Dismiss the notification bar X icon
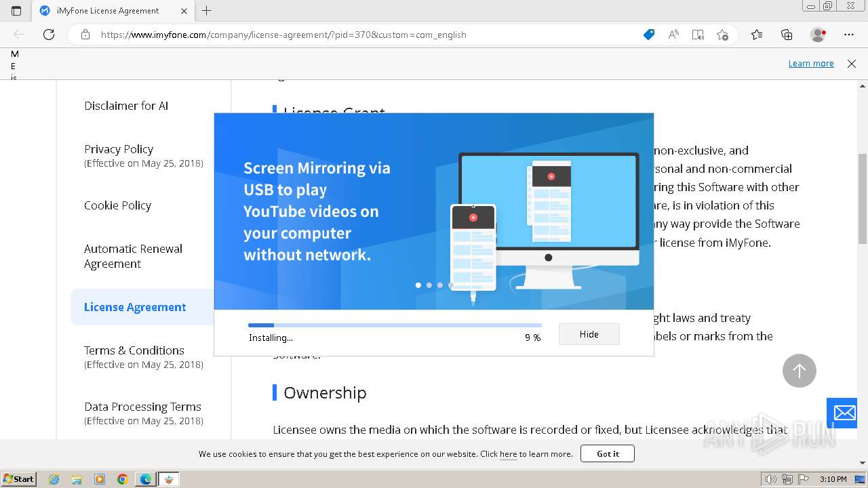868x488 pixels. click(852, 64)
